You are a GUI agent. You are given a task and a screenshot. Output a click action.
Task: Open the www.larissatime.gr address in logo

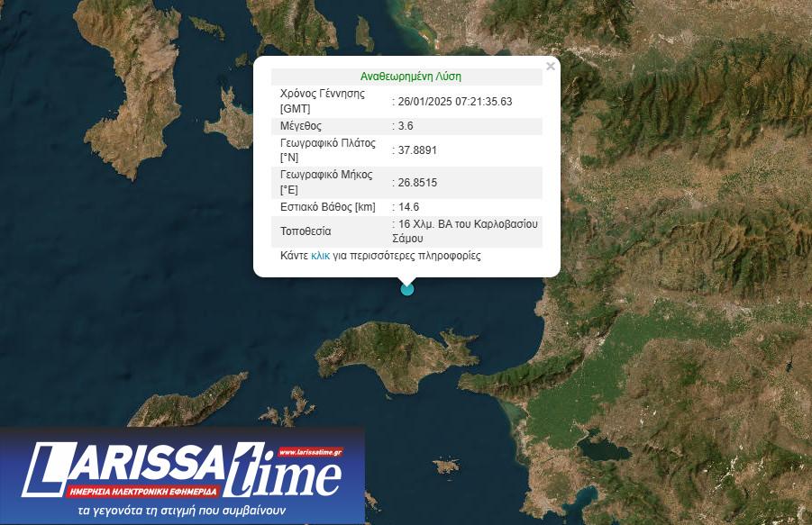[311, 452]
